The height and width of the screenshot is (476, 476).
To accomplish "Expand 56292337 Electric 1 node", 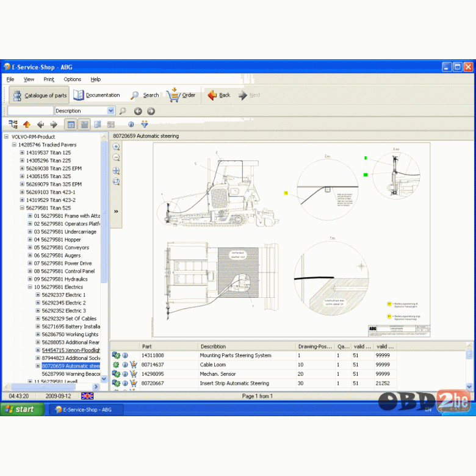I will tap(38, 295).
